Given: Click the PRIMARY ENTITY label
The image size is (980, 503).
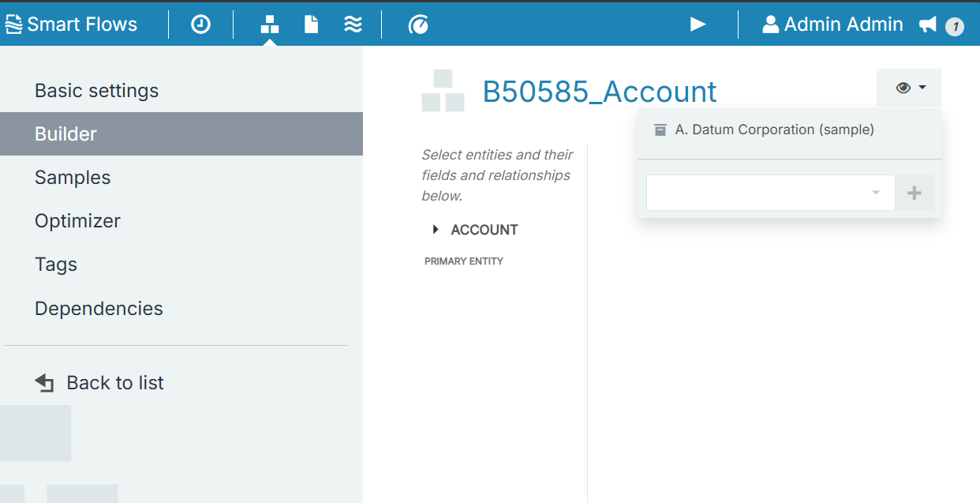Looking at the screenshot, I should click(464, 261).
